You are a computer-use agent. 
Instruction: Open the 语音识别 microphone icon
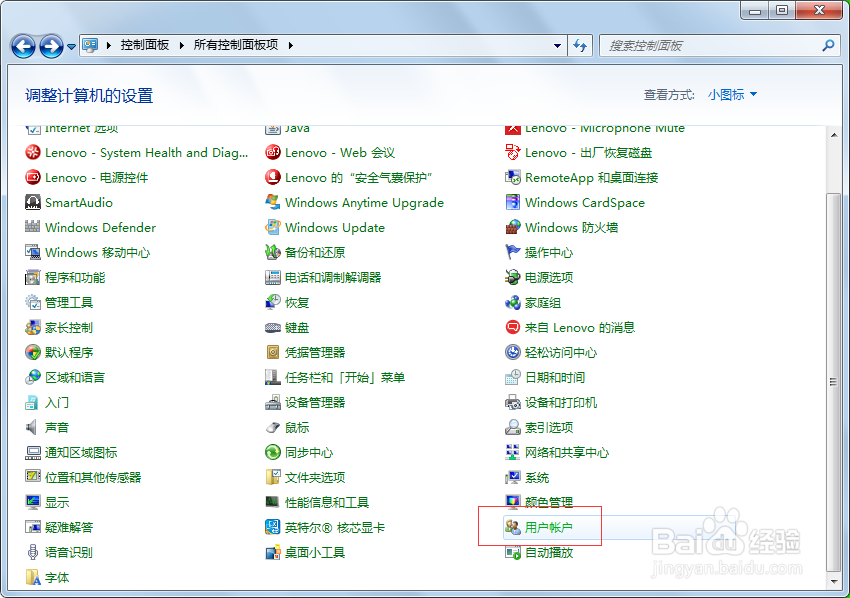click(x=33, y=552)
